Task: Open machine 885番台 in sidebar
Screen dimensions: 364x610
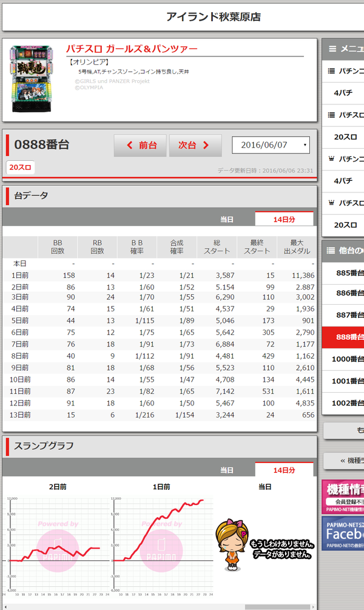Action: [343, 273]
